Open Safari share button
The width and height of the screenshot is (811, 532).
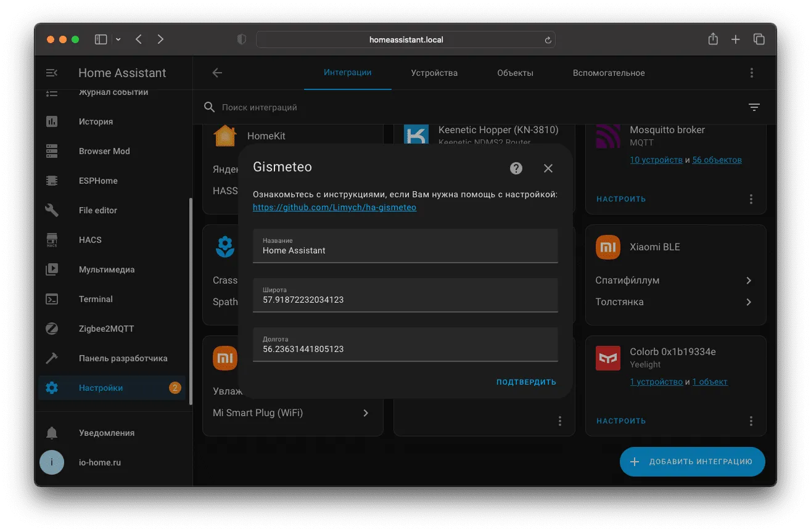pos(713,39)
